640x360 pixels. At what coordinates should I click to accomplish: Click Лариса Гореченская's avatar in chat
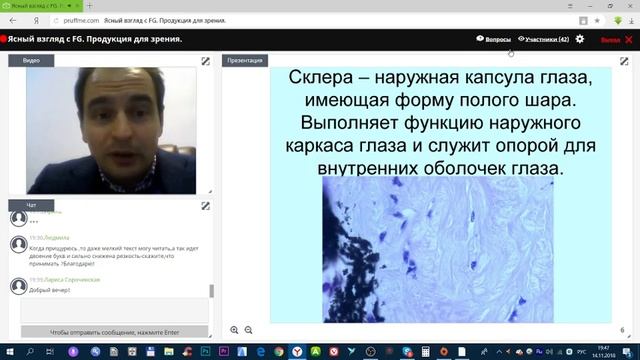[x=18, y=286]
